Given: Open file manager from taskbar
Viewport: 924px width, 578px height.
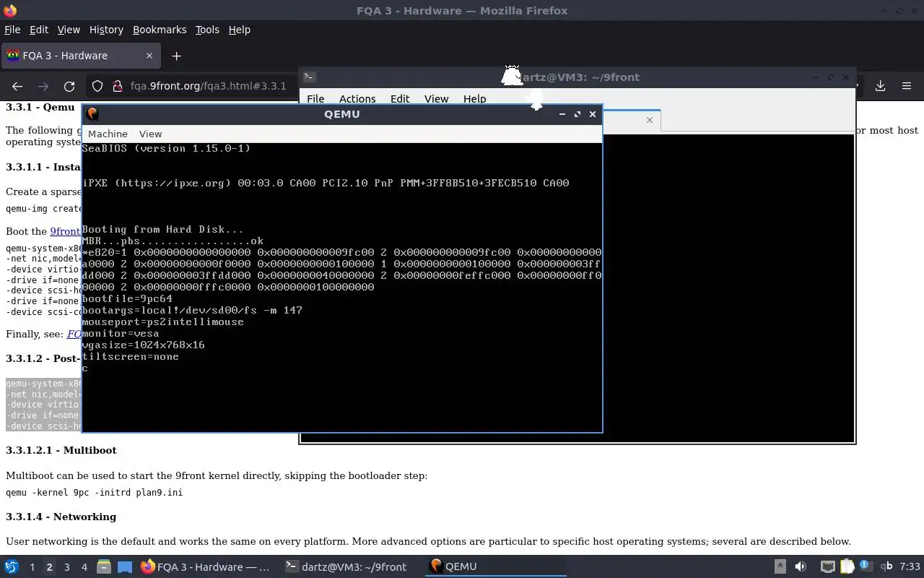Looking at the screenshot, I should 103,566.
